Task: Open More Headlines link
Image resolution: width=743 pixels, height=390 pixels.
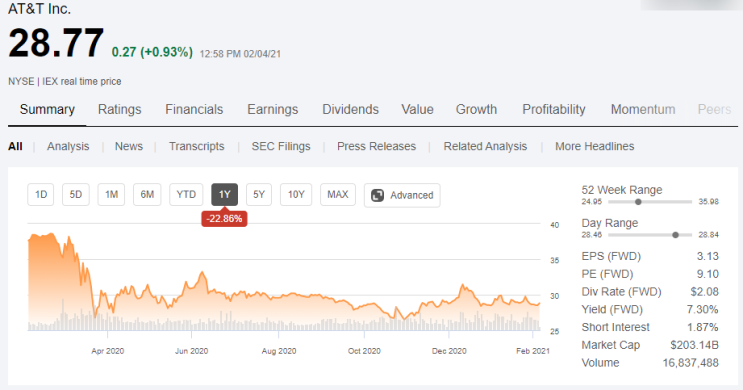Action: [x=594, y=146]
